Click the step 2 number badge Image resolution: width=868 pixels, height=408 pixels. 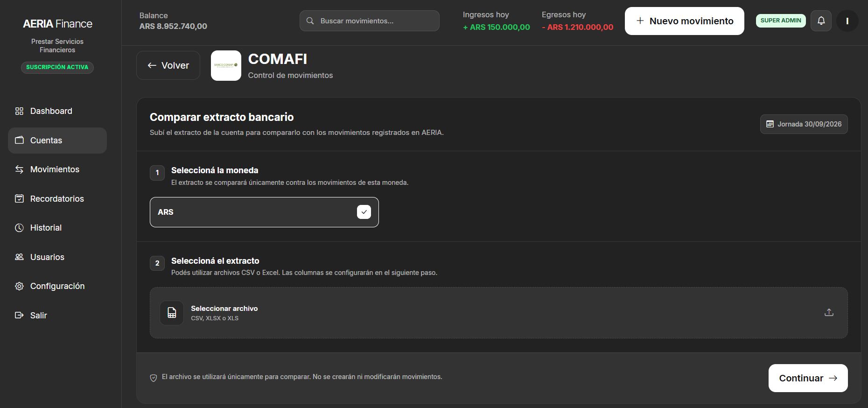click(x=157, y=263)
